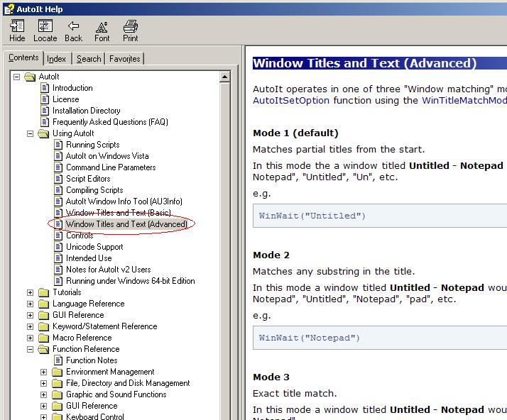Click the Locate toolbar icon

click(45, 27)
